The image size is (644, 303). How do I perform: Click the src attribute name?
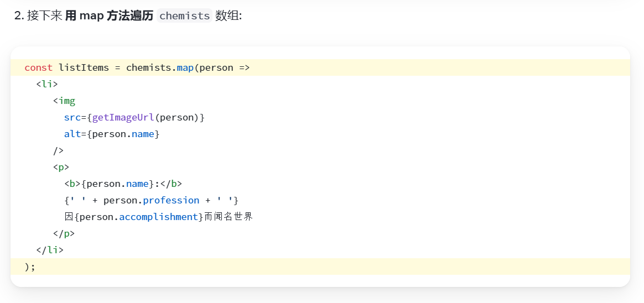[72, 117]
